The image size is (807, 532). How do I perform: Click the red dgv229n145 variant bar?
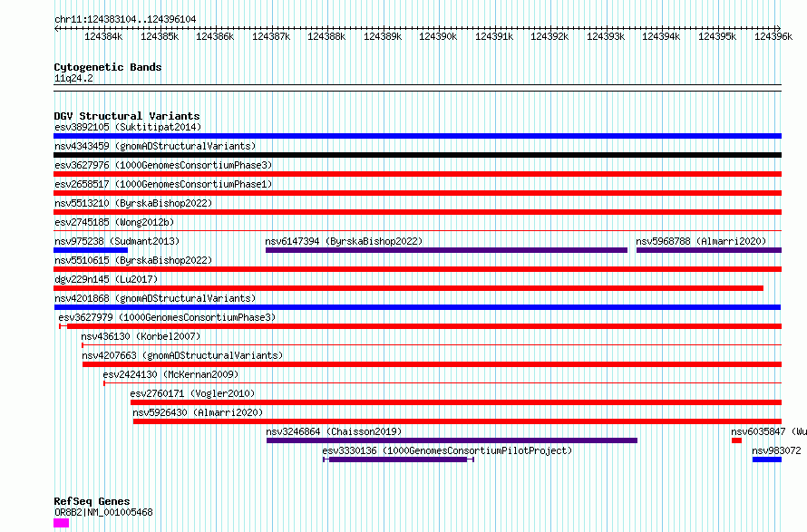click(x=409, y=288)
